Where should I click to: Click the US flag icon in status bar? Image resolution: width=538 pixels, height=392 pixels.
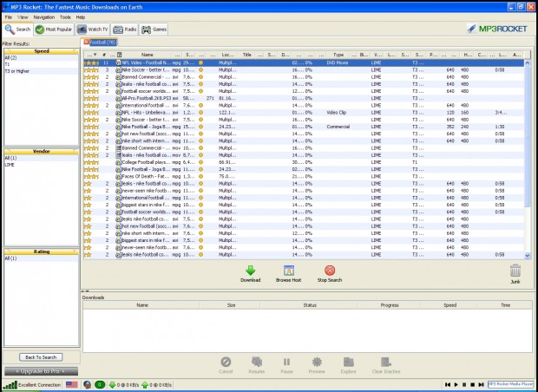[72, 385]
